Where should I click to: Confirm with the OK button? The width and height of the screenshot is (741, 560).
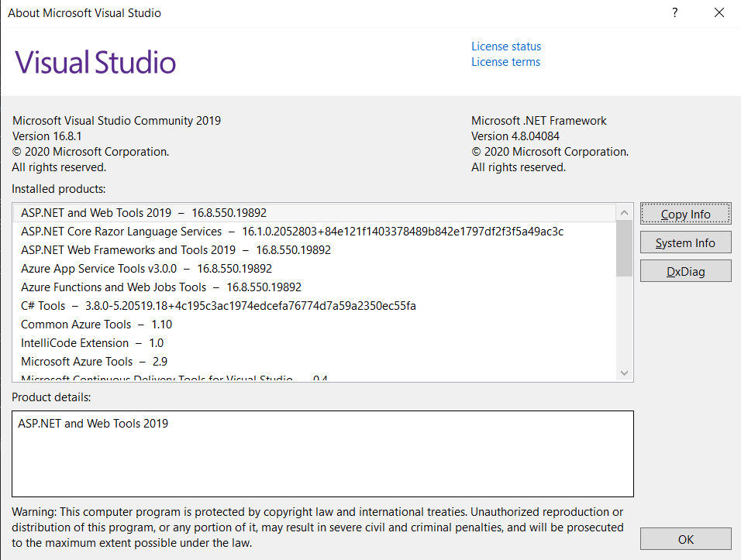[685, 539]
